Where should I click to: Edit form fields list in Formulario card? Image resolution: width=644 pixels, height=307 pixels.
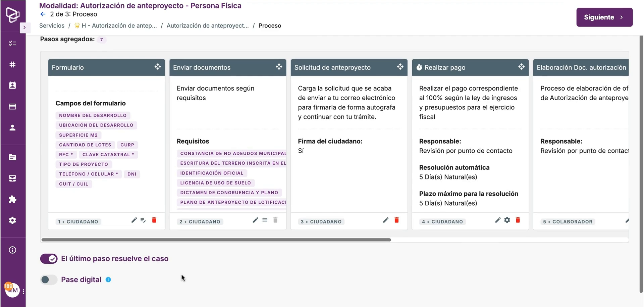(x=143, y=220)
